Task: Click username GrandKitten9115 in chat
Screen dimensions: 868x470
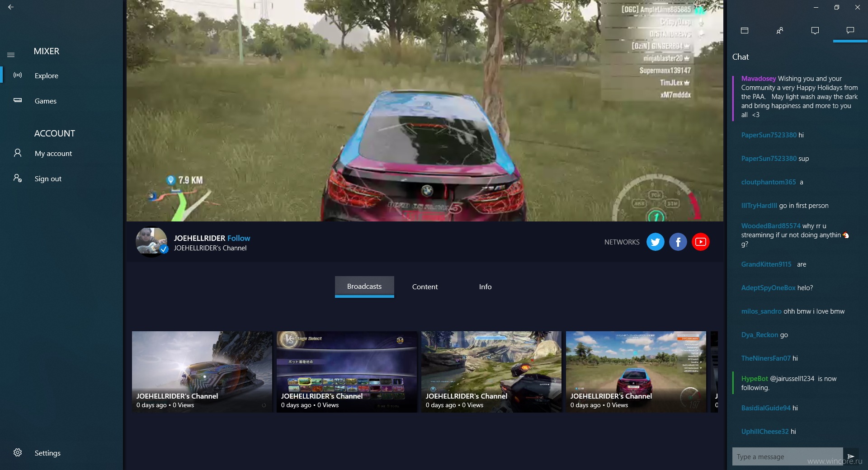Action: pyautogui.click(x=766, y=264)
